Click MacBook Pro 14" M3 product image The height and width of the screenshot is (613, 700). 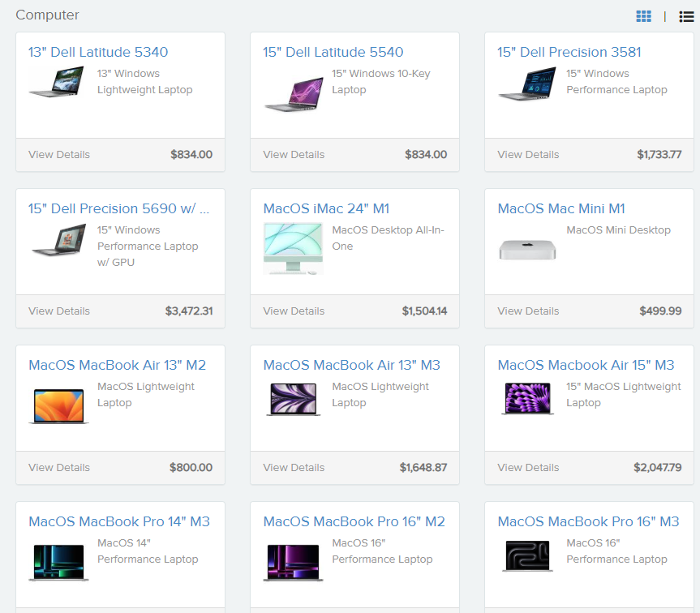(58, 563)
